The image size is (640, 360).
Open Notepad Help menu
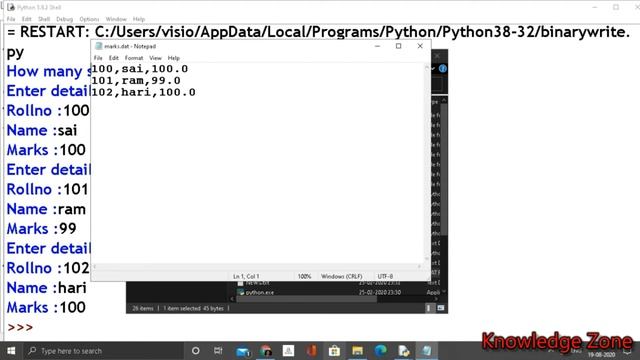173,58
